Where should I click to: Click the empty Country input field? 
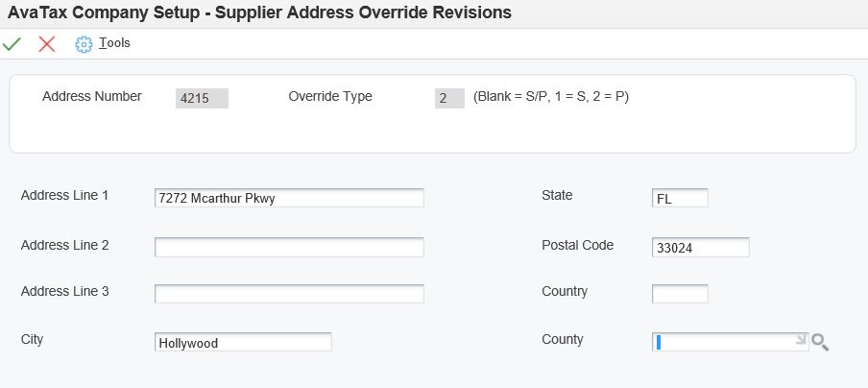[x=680, y=293]
